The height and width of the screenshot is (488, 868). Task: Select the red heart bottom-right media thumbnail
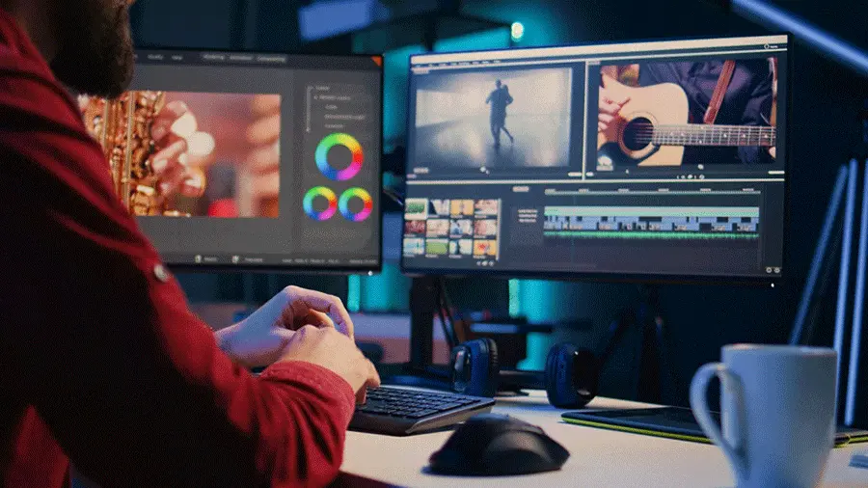pyautogui.click(x=487, y=247)
